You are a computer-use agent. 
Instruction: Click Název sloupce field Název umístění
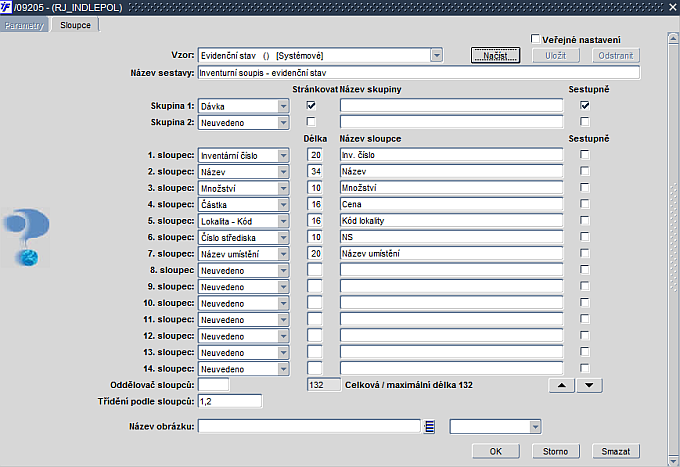click(451, 253)
